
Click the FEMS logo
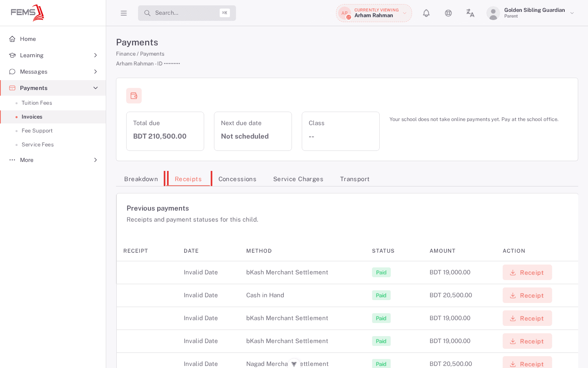(27, 13)
